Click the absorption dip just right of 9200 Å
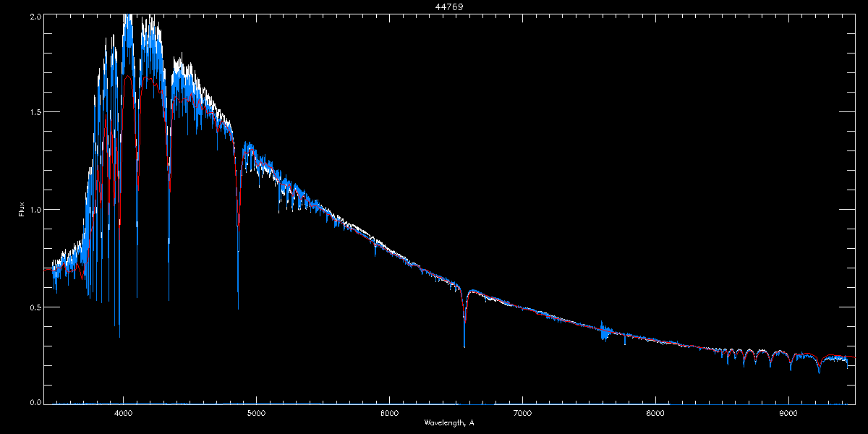 click(x=819, y=371)
